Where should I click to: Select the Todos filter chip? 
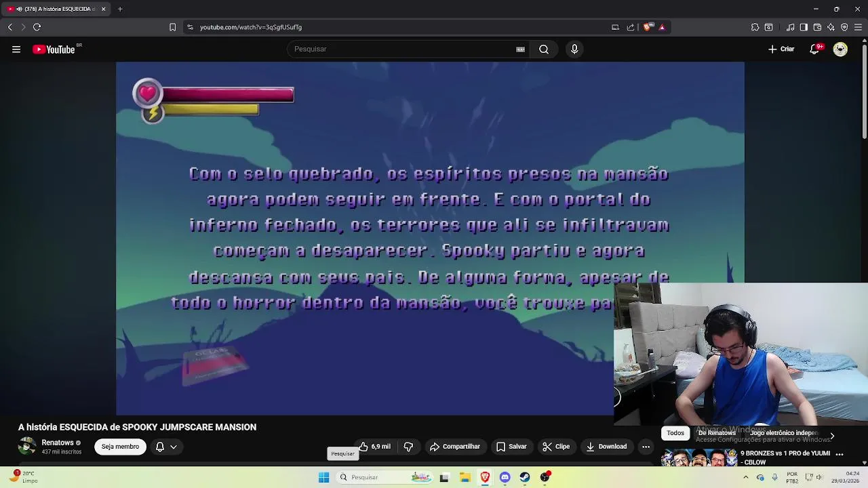[675, 433]
